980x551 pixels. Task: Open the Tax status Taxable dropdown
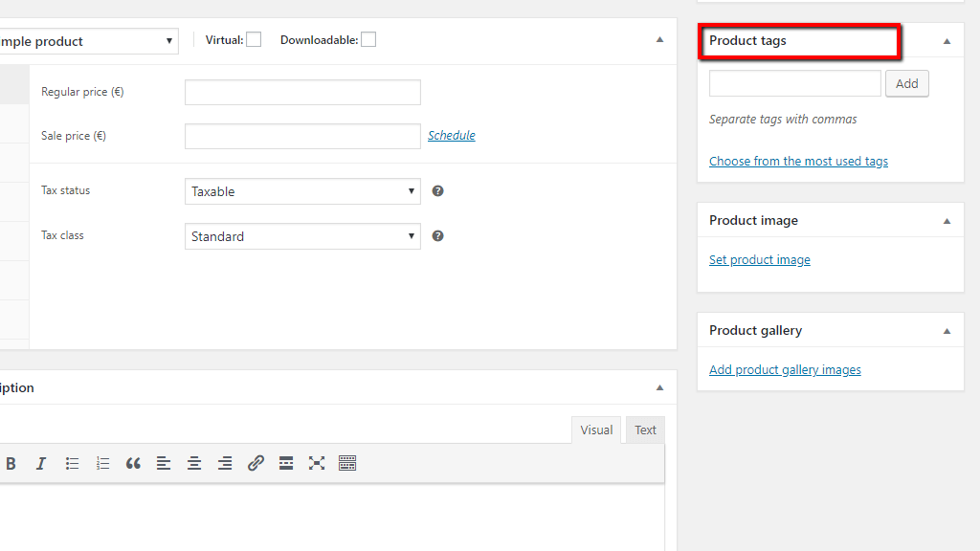click(302, 191)
